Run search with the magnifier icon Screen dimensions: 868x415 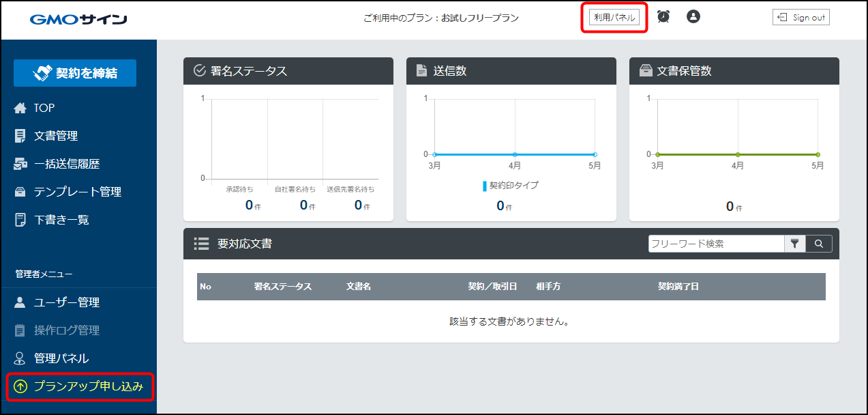click(818, 243)
